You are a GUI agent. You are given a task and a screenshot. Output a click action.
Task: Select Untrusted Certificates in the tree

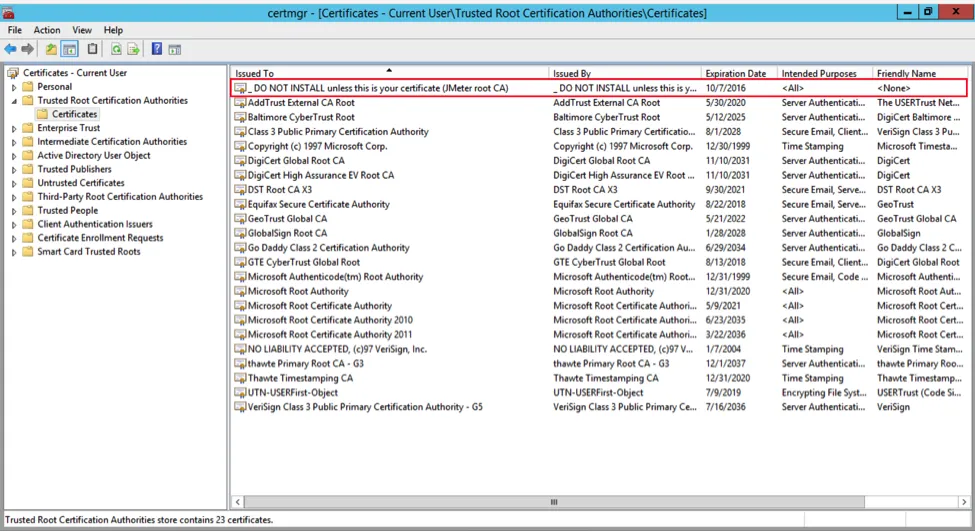tap(81, 183)
